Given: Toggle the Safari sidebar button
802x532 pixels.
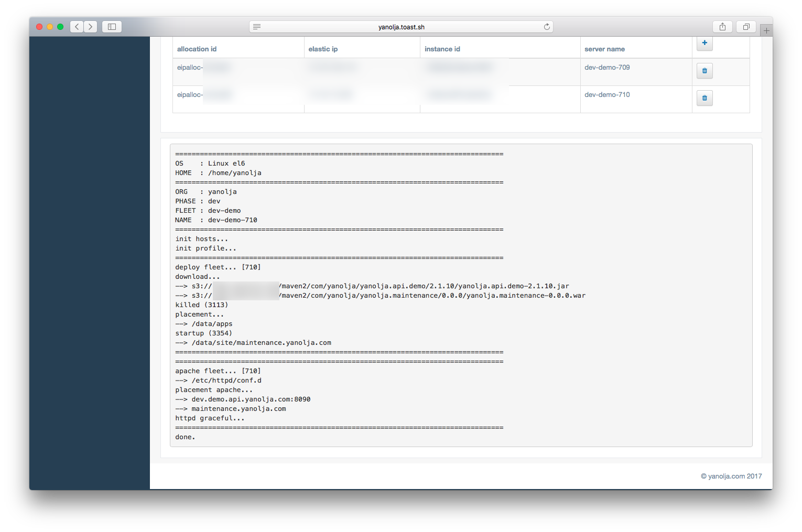Looking at the screenshot, I should point(112,27).
